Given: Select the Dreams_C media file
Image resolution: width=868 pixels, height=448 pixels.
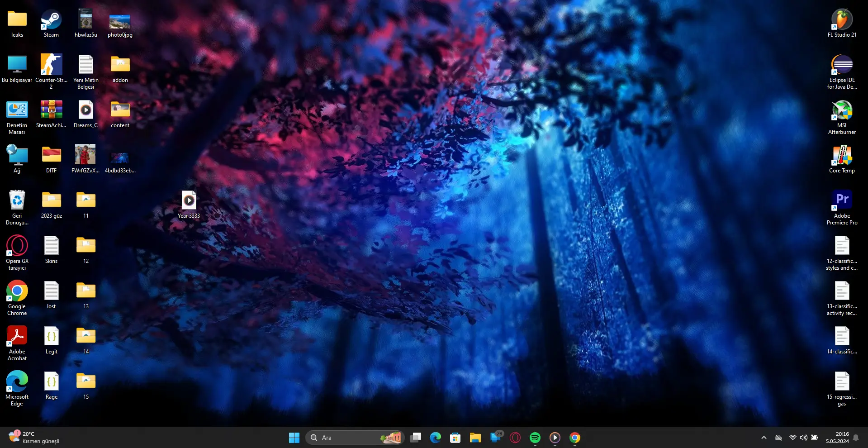Looking at the screenshot, I should pos(85,114).
